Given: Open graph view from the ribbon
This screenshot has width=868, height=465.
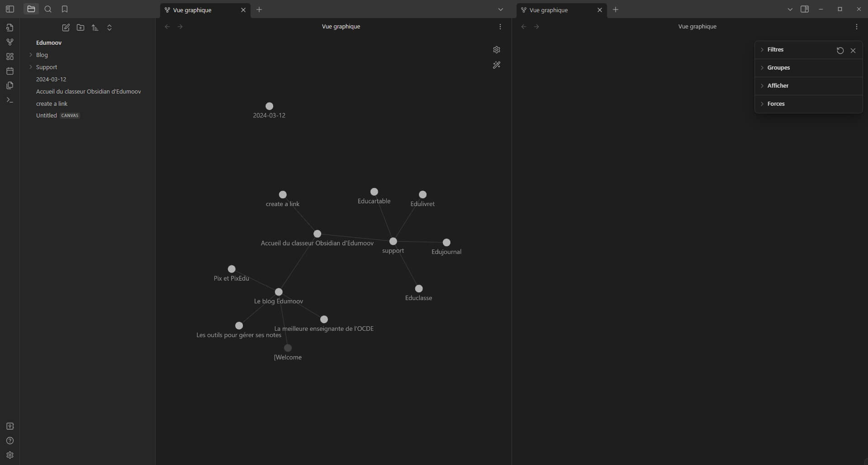Looking at the screenshot, I should (10, 42).
